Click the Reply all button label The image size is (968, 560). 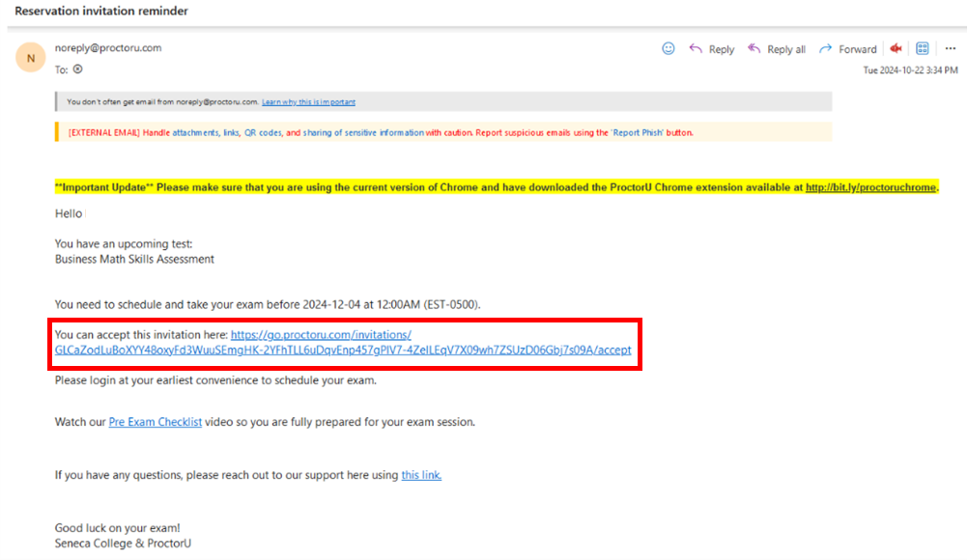[x=785, y=49]
